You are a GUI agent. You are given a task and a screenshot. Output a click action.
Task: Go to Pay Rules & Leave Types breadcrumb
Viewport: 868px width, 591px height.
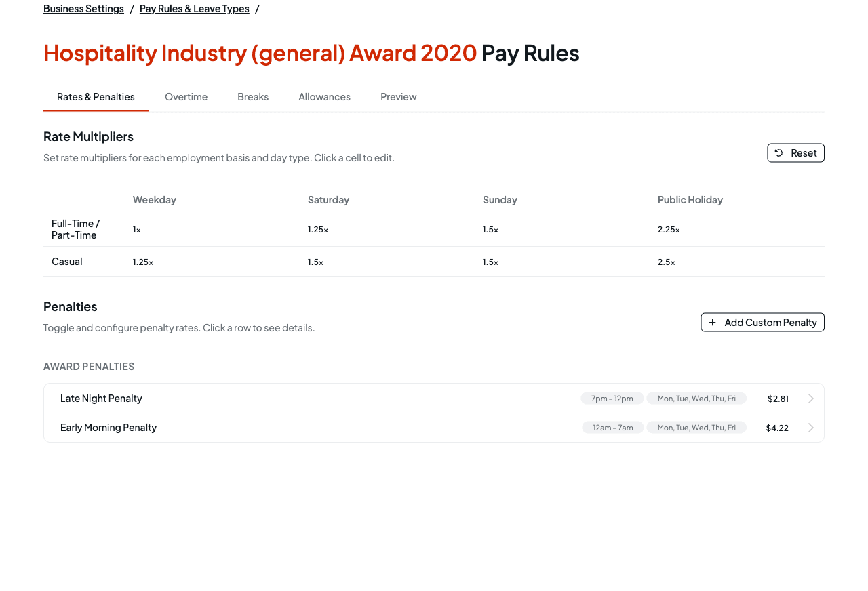click(195, 8)
